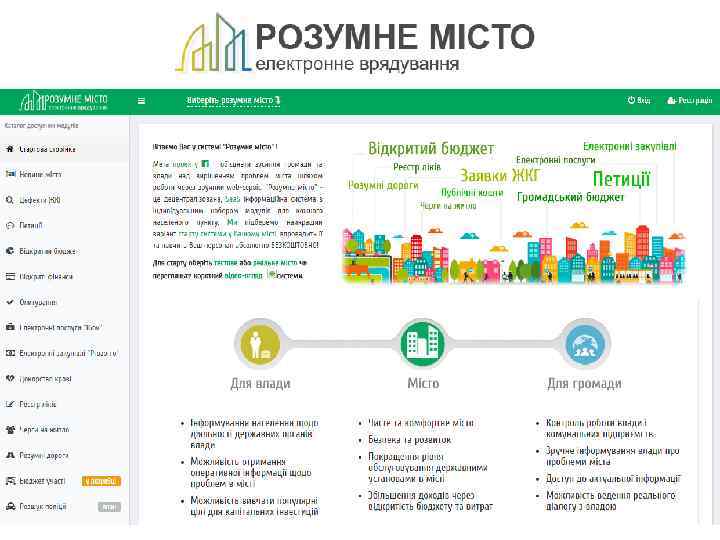Click the 'Для громади' heading

(x=584, y=383)
